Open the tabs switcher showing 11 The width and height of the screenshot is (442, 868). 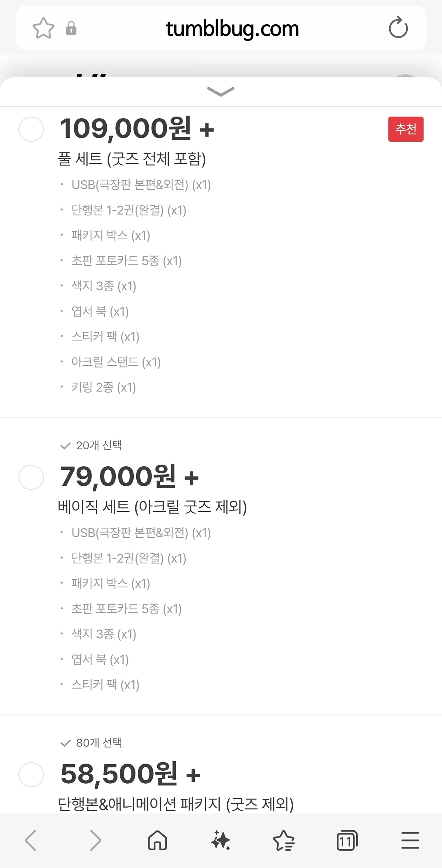point(347,840)
